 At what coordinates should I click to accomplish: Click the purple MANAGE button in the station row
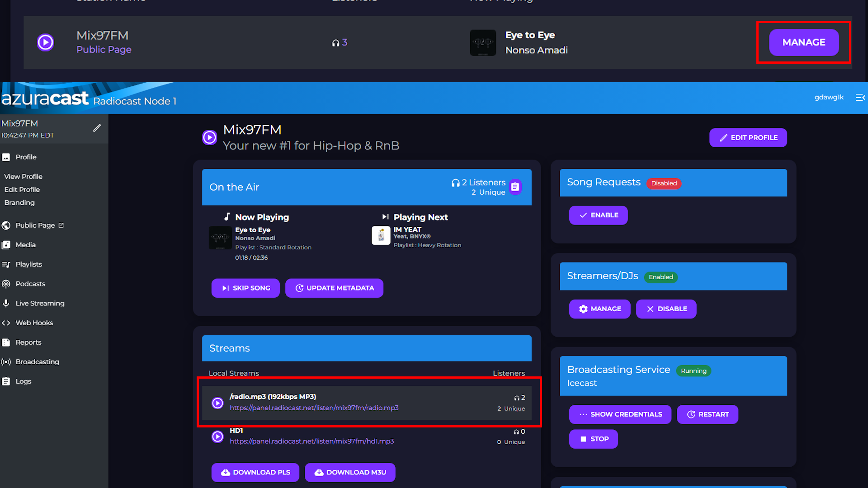pyautogui.click(x=804, y=42)
